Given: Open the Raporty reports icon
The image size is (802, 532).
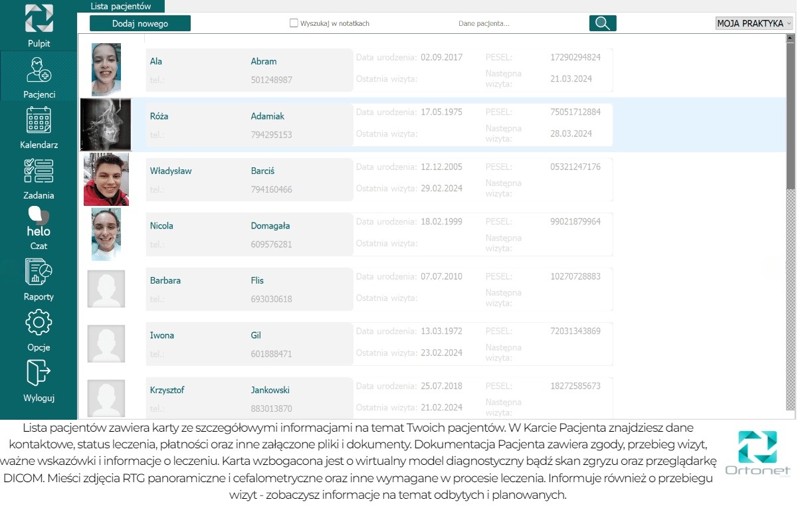Looking at the screenshot, I should [39, 272].
